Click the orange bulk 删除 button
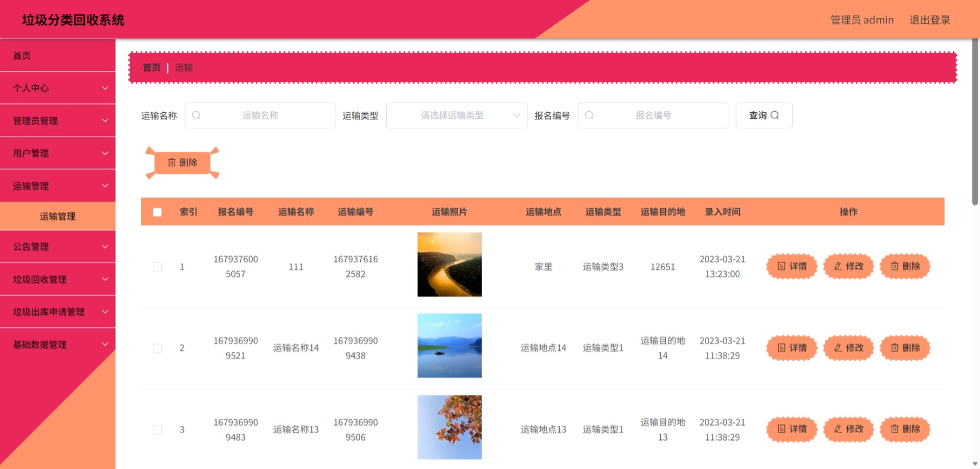 [182, 163]
